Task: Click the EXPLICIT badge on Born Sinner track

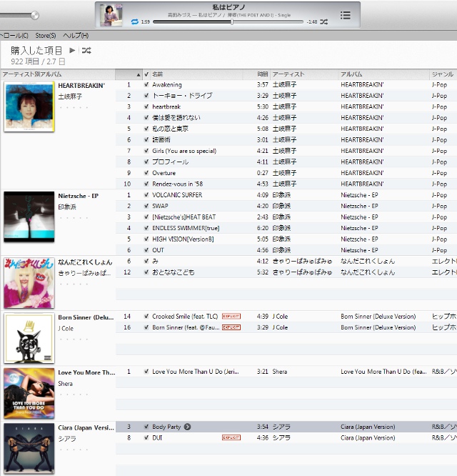Action: (231, 327)
